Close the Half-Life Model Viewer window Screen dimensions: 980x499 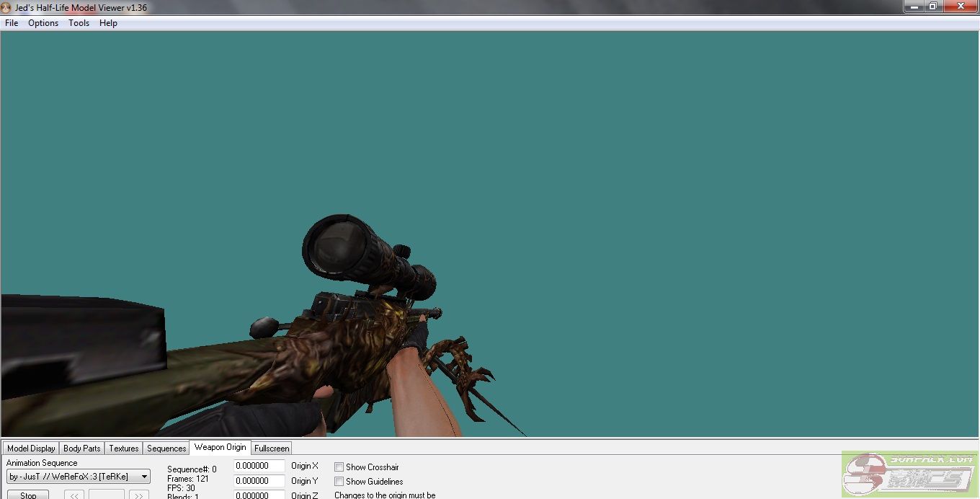pos(961,6)
